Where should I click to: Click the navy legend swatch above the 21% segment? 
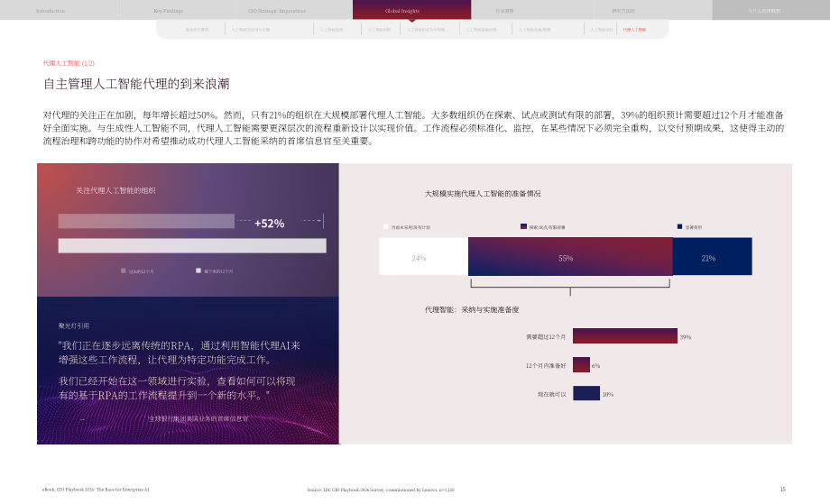click(679, 226)
